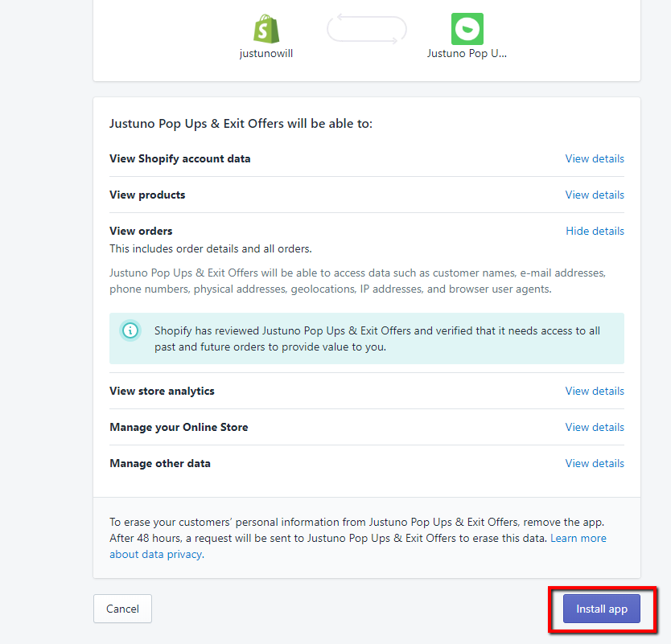
Task: Open the Learn more about data privacy link
Action: pyautogui.click(x=578, y=538)
